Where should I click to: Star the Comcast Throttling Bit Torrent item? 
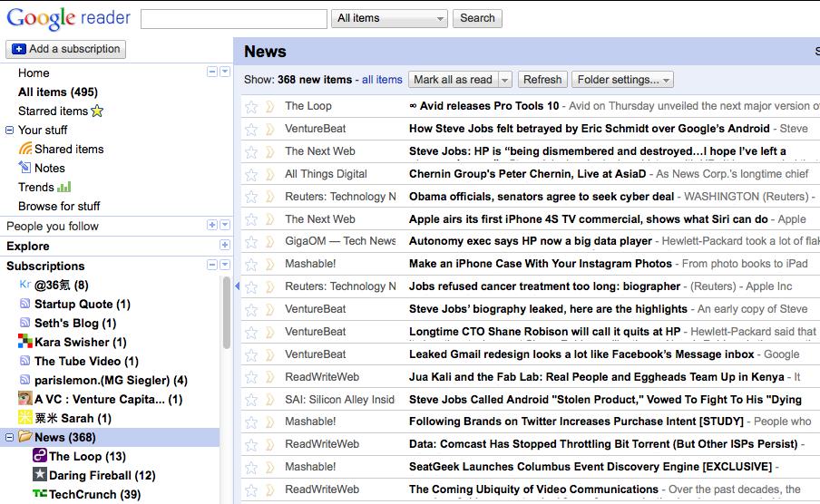point(251,445)
